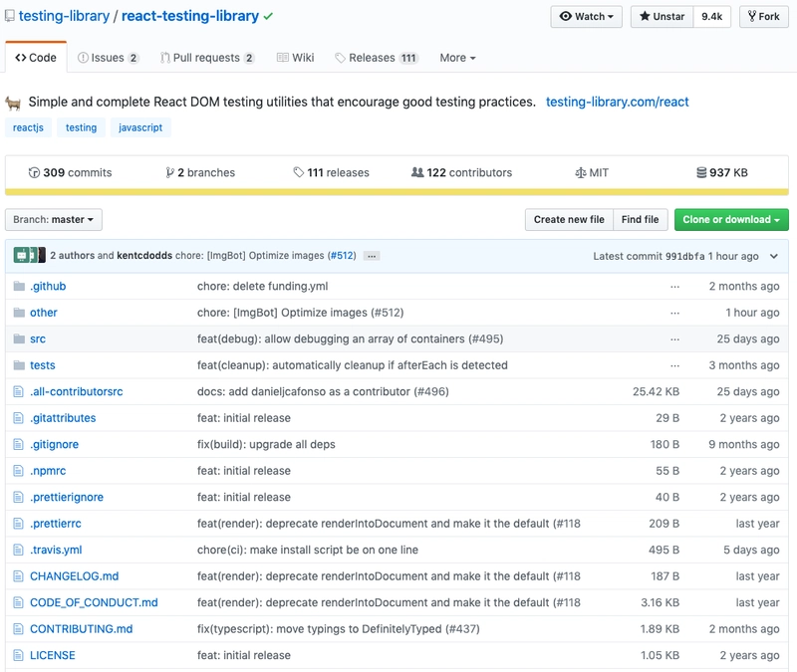Switch to the Issues tab

tap(109, 58)
